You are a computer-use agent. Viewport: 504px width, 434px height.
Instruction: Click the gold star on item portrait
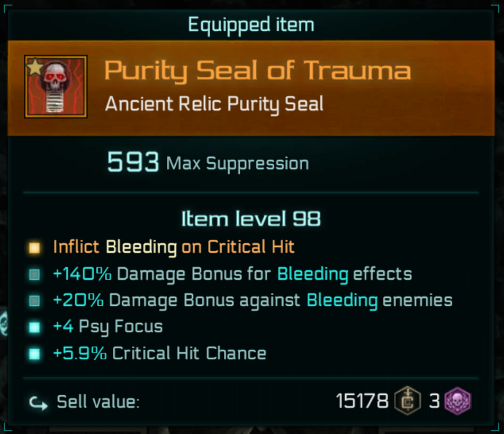34,67
